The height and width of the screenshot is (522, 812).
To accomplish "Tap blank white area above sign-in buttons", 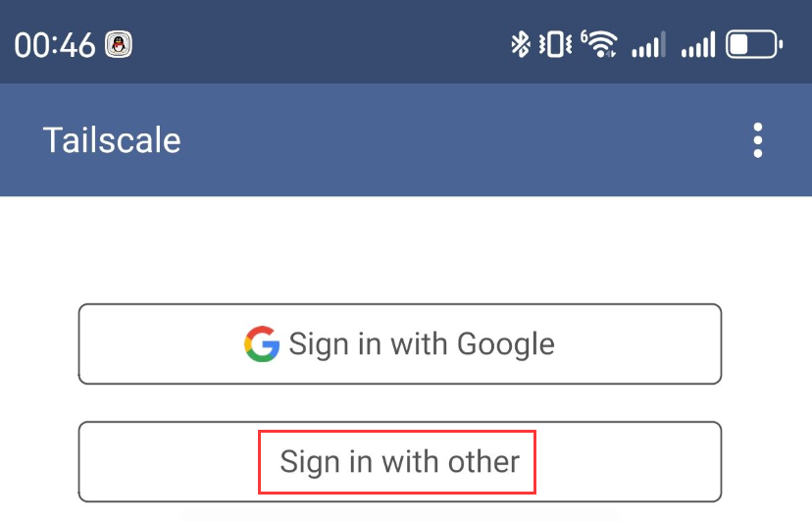I will (x=406, y=250).
